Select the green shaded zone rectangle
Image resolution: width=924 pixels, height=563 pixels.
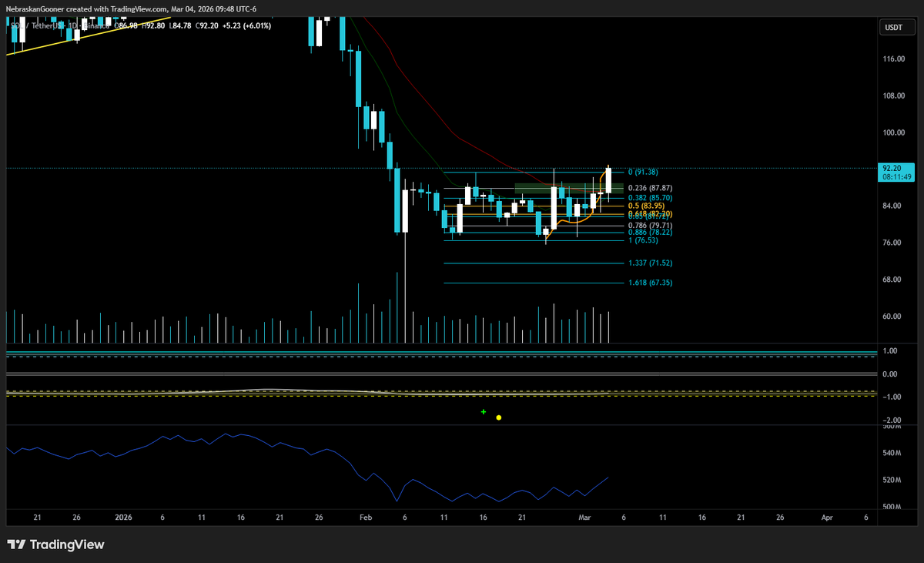568,188
